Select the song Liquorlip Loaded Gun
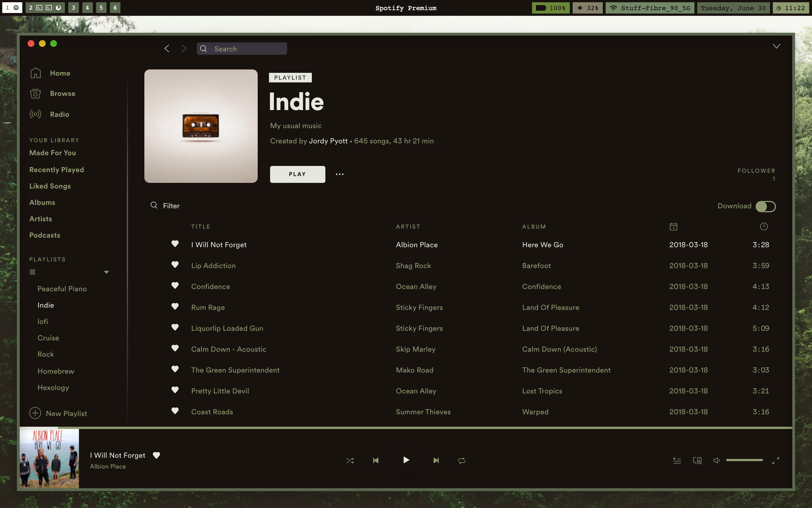The height and width of the screenshot is (508, 812). 227,328
